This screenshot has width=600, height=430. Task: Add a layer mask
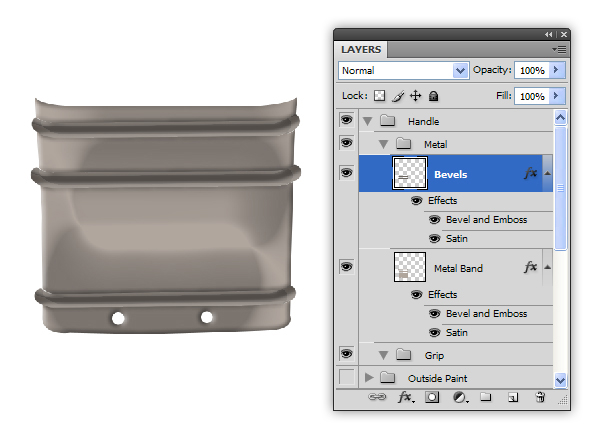[x=433, y=397]
